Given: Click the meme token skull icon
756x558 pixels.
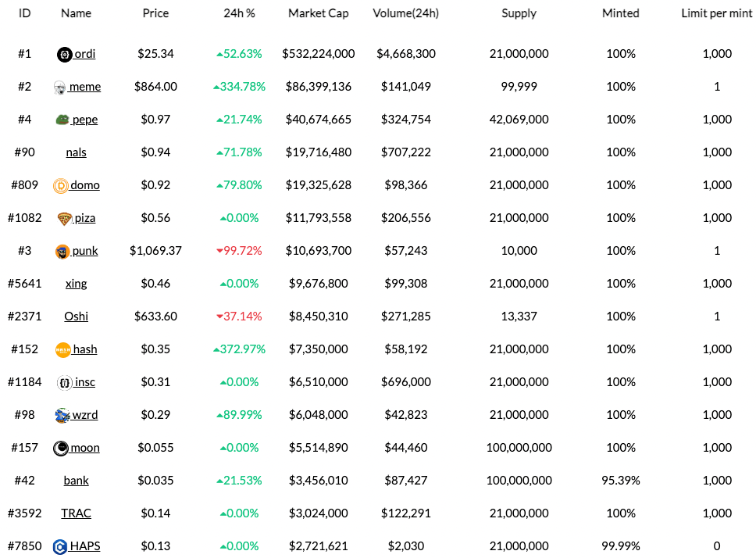Looking at the screenshot, I should tap(59, 87).
